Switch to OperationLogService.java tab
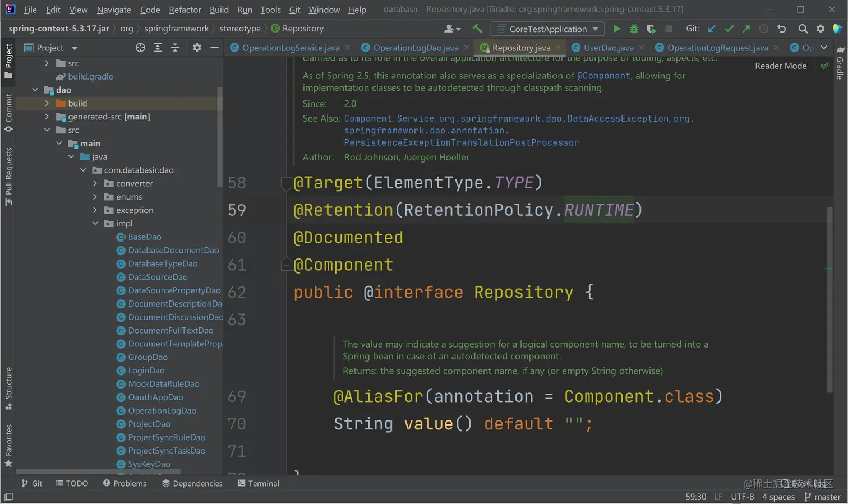 click(x=291, y=48)
